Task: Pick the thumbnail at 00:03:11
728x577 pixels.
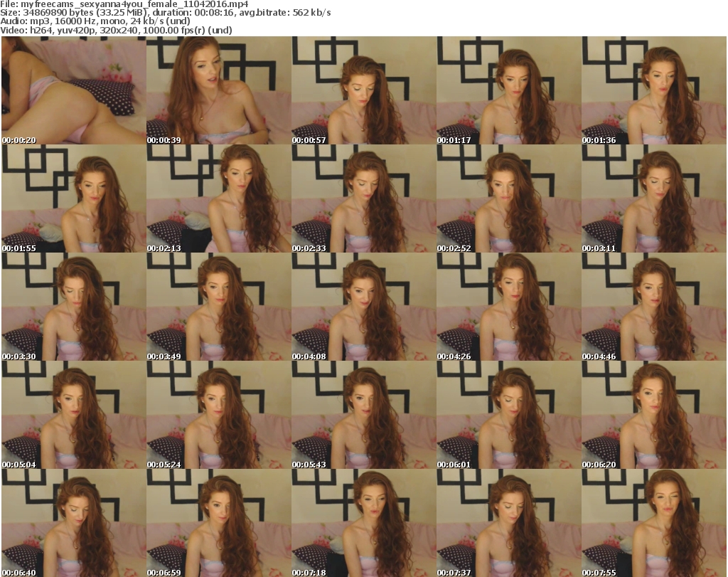Action: [x=654, y=198]
